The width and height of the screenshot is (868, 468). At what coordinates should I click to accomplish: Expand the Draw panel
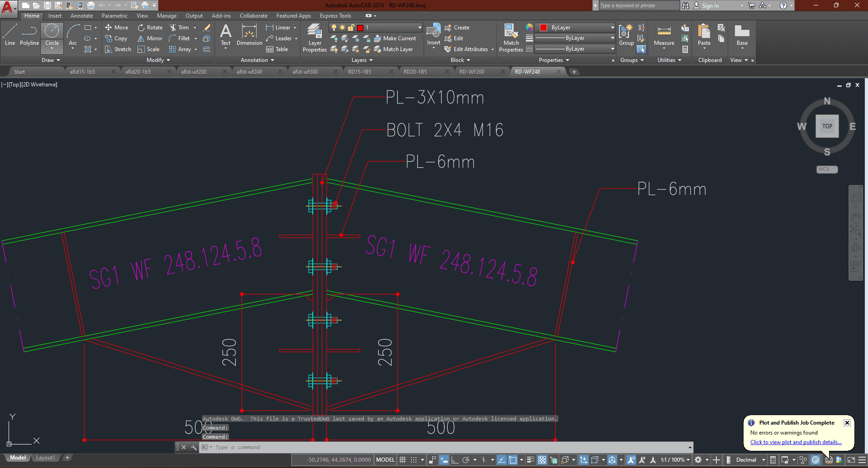point(50,60)
